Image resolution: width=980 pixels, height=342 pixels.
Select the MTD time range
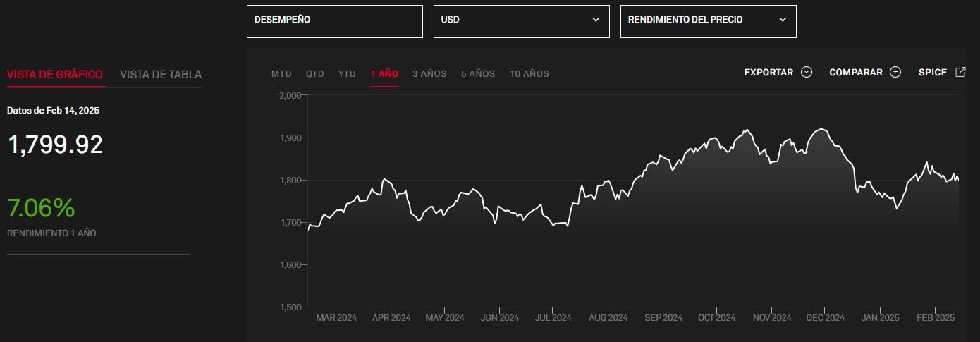coord(281,73)
